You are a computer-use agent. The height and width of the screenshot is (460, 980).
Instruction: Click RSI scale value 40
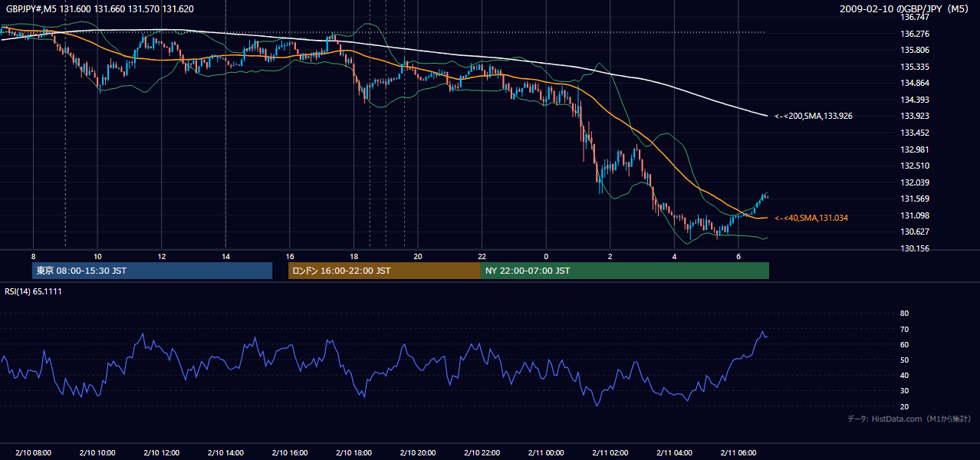point(904,376)
